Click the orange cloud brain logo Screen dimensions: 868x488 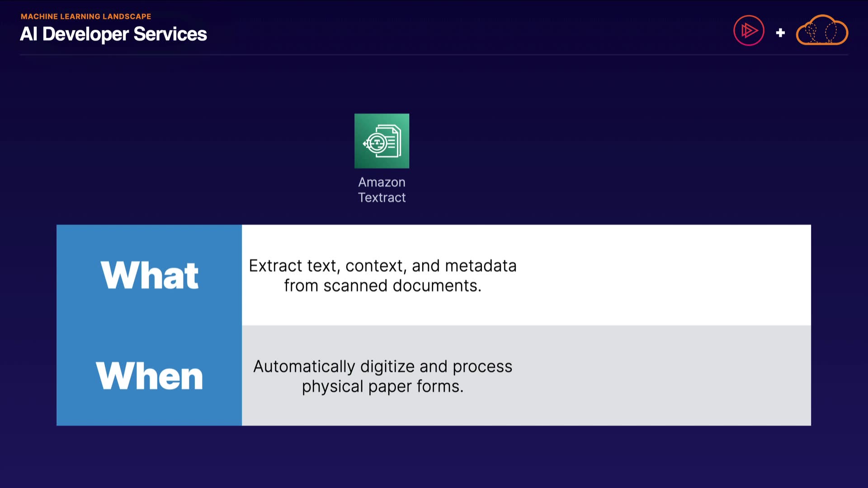coord(821,31)
